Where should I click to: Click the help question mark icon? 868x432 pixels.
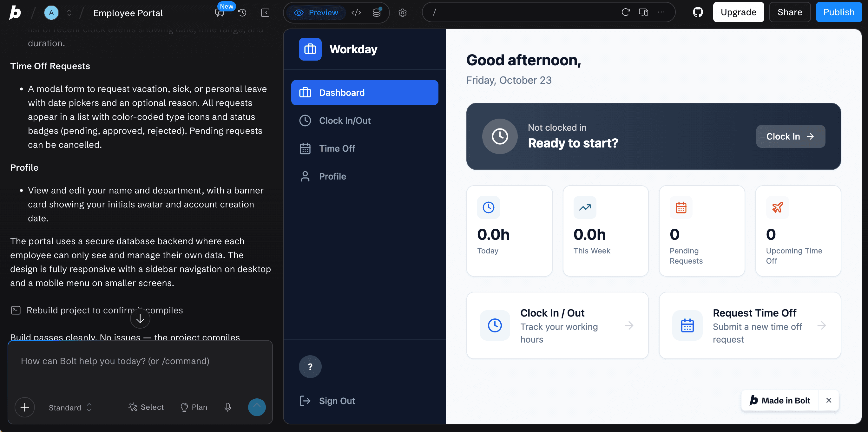pos(310,367)
